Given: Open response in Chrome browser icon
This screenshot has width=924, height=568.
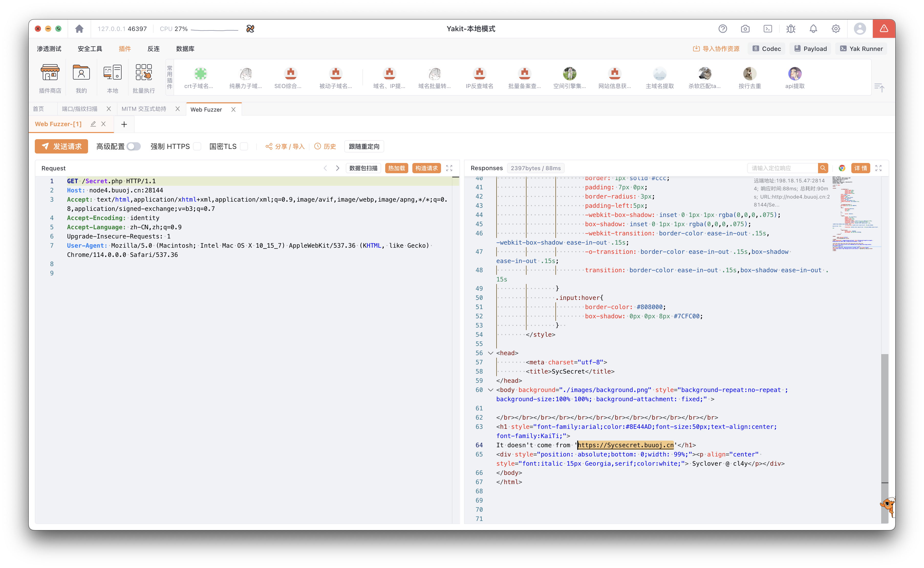Looking at the screenshot, I should pyautogui.click(x=842, y=168).
